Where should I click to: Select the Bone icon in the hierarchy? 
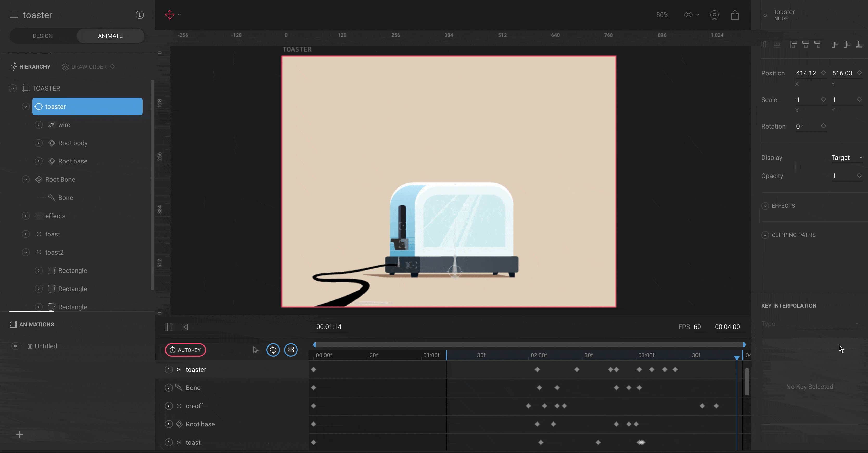pos(51,198)
